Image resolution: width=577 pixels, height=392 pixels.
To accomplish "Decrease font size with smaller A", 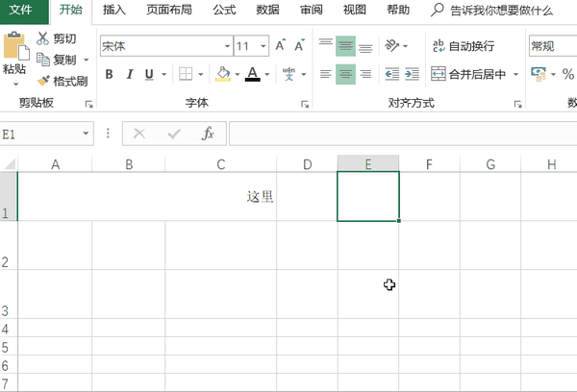I will pos(299,45).
